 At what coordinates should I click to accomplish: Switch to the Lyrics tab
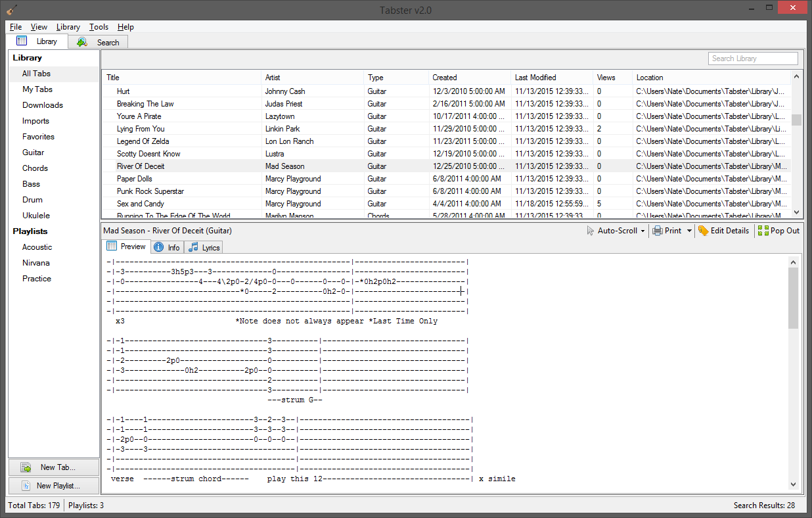coord(204,247)
